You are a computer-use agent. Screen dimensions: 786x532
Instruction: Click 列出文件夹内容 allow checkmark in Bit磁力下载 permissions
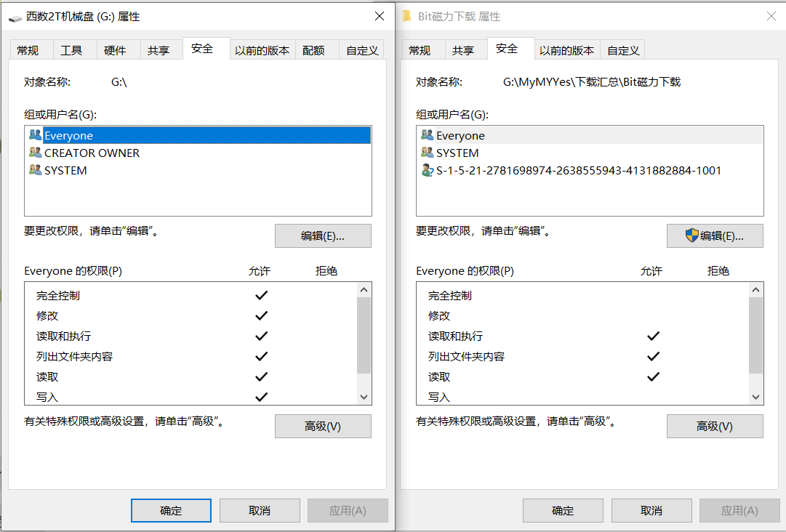[653, 356]
